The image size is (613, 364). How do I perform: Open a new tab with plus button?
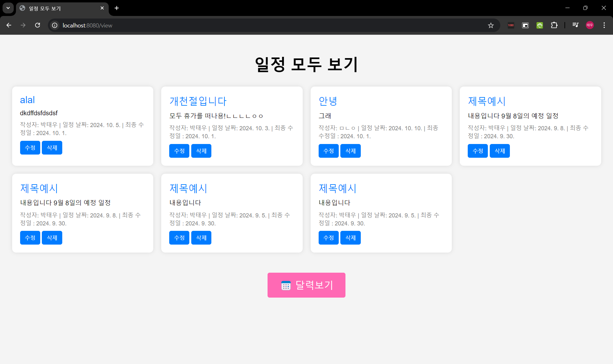pyautogui.click(x=117, y=8)
